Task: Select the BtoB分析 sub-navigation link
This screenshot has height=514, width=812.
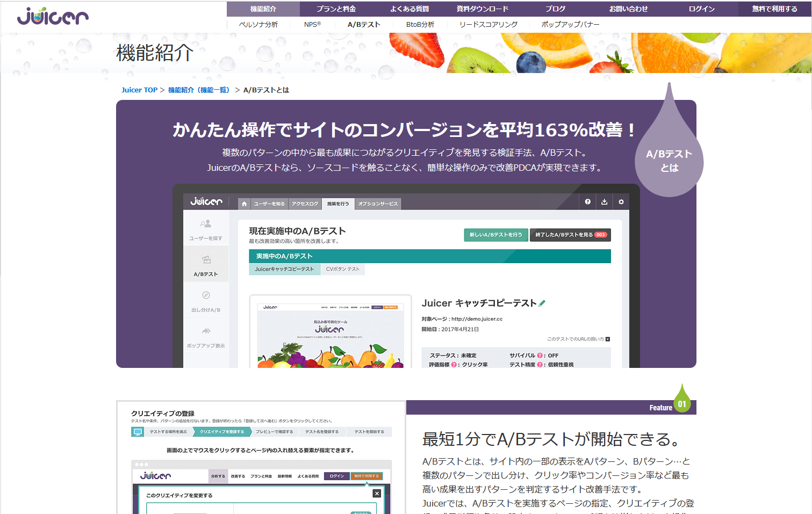Action: coord(420,25)
